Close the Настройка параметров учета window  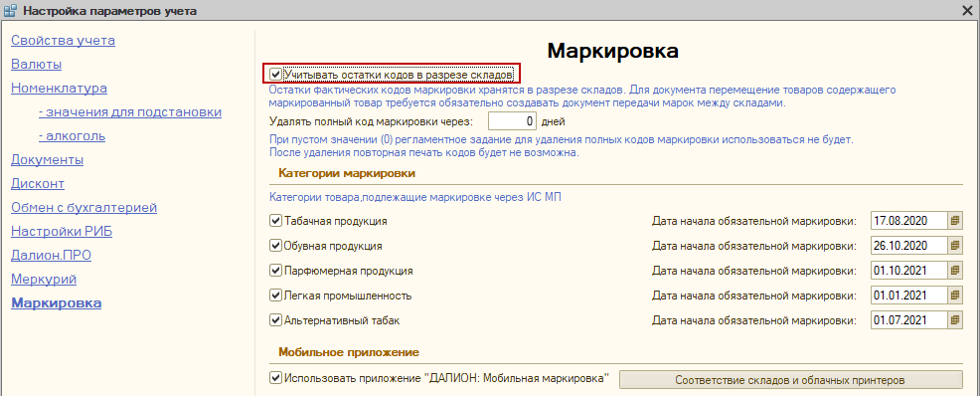click(x=967, y=10)
